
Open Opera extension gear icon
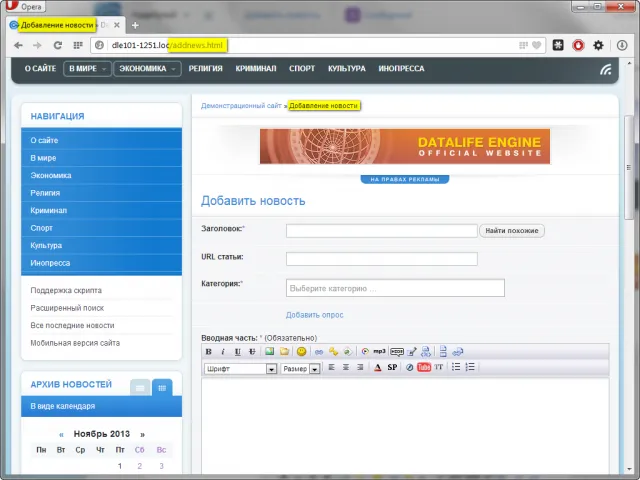pyautogui.click(x=598, y=45)
